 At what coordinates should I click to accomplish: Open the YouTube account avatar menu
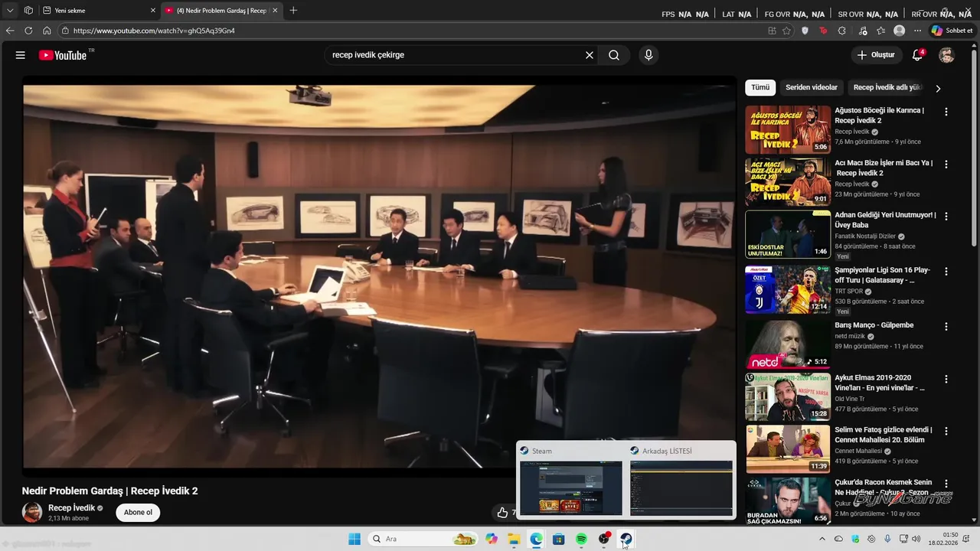click(947, 55)
